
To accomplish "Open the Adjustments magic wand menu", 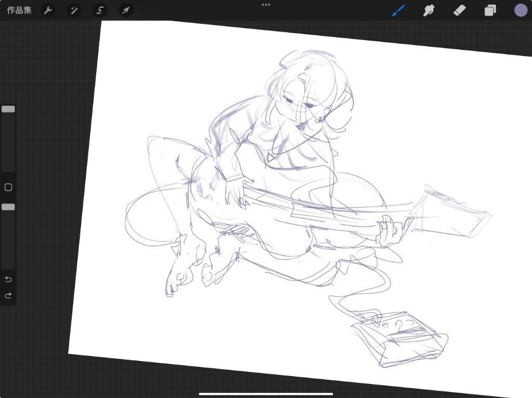I will coord(74,10).
